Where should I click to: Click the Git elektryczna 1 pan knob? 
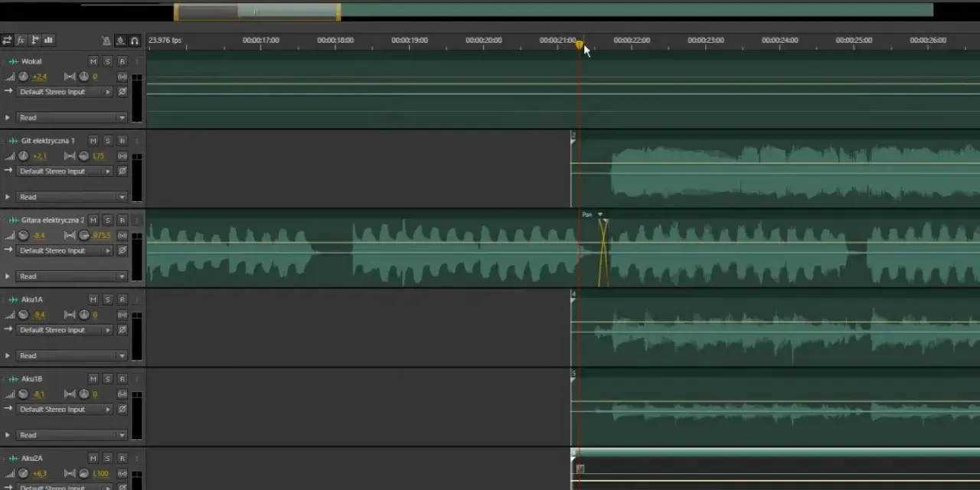point(83,156)
